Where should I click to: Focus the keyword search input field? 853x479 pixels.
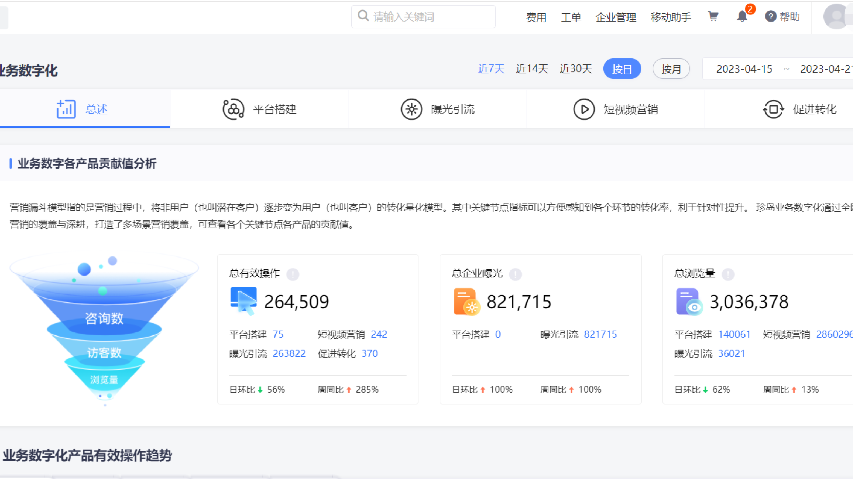423,17
